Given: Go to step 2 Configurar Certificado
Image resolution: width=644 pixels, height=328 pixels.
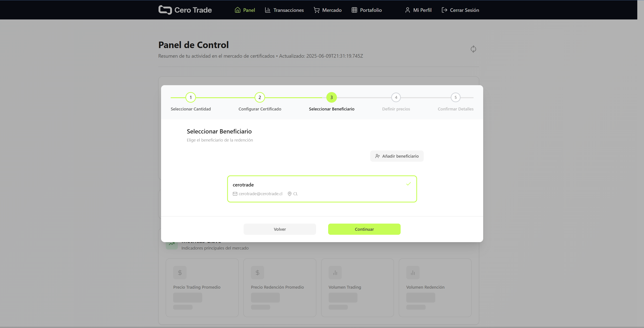Looking at the screenshot, I should (x=259, y=97).
